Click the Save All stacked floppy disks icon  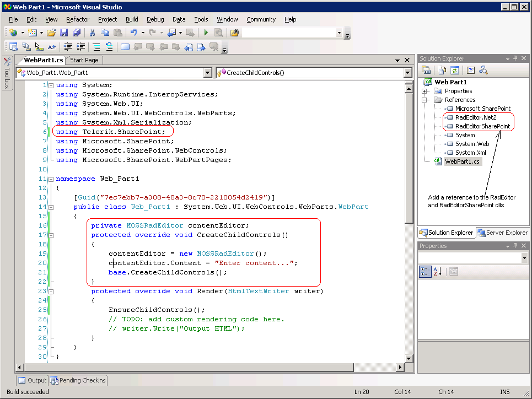[76, 33]
